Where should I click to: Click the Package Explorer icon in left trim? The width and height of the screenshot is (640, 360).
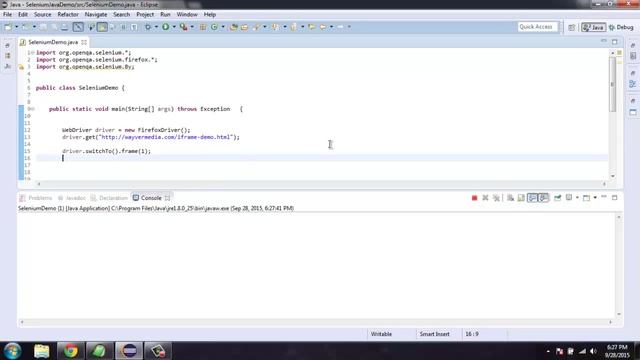click(x=8, y=56)
